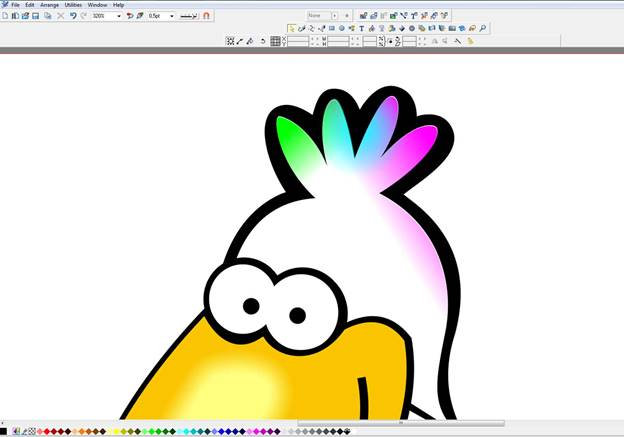Screen dimensions: 624x437
Task: Open the File menu
Action: tap(15, 5)
